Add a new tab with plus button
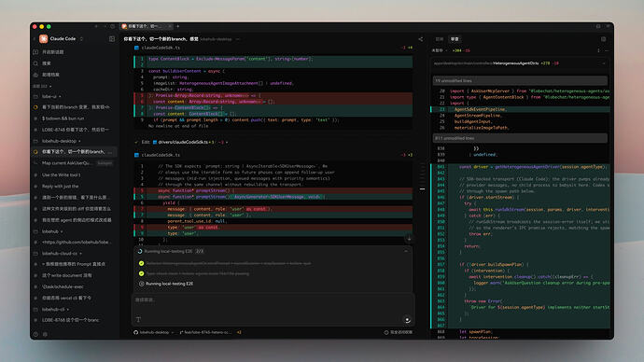The width and height of the screenshot is (644, 362). 178,26
